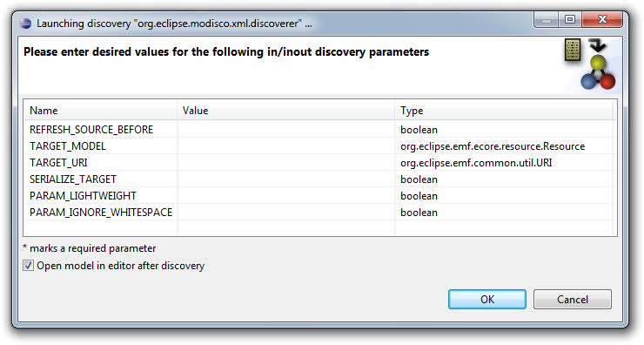Edit the value cell for PARAM_LIGHTWEIGHT
This screenshot has width=644, height=345.
[286, 196]
